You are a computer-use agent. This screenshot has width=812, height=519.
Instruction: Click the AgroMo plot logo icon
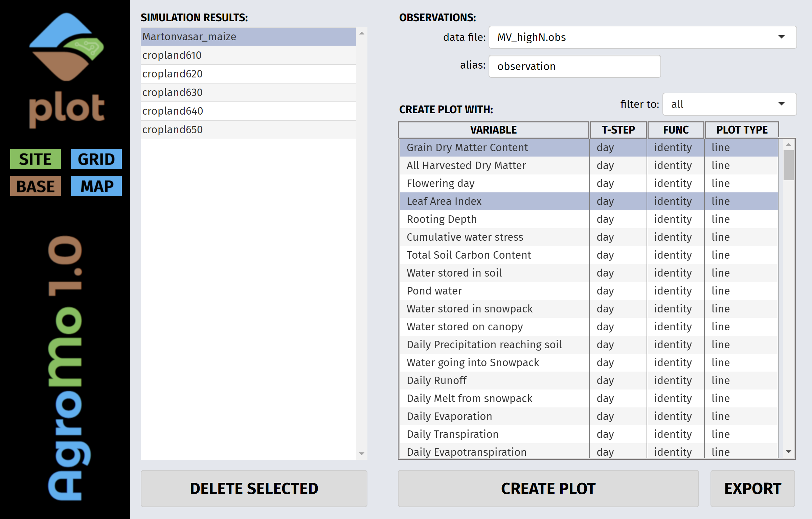coord(66,47)
